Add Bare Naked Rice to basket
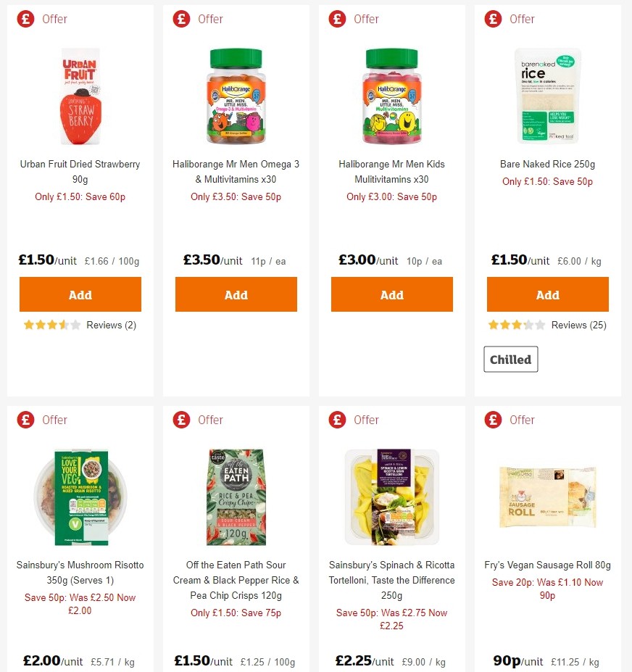Image resolution: width=632 pixels, height=672 pixels. click(x=547, y=294)
